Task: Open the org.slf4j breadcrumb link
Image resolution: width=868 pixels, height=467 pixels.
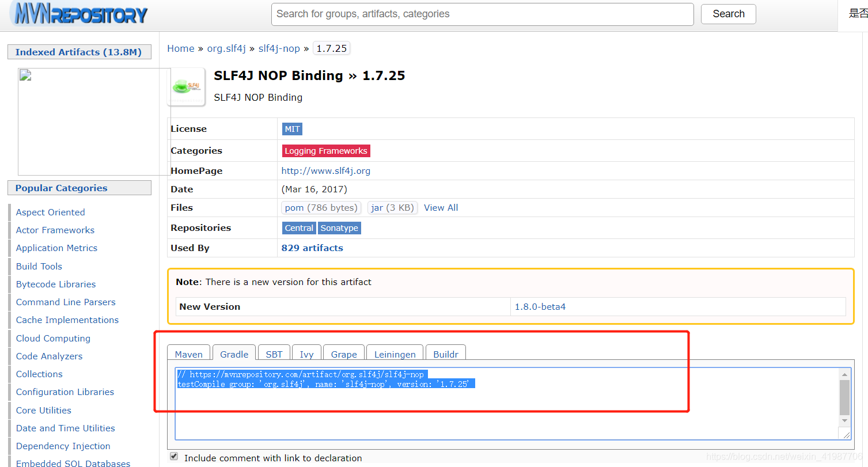Action: click(x=226, y=48)
